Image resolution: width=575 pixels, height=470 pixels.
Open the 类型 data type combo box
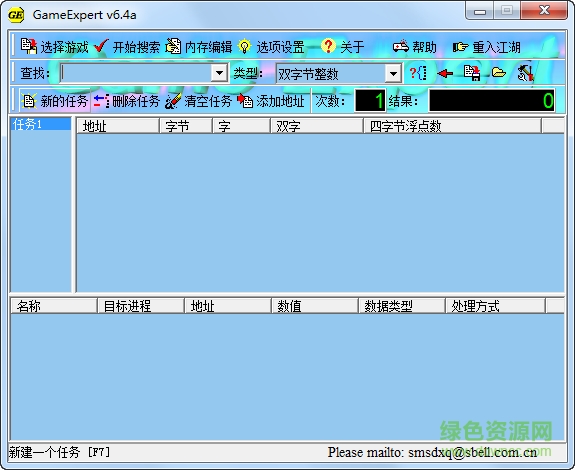tap(338, 74)
